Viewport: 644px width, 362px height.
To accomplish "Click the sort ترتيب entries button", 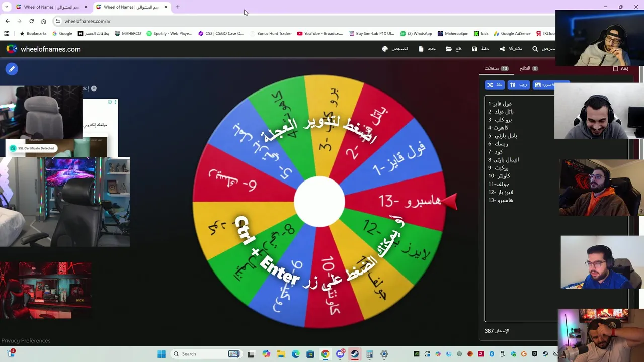I will pyautogui.click(x=519, y=85).
